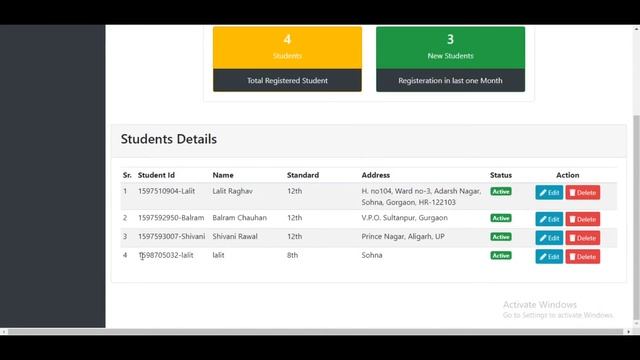The image size is (640, 360).
Task: Click the Name column header
Action: 223,175
